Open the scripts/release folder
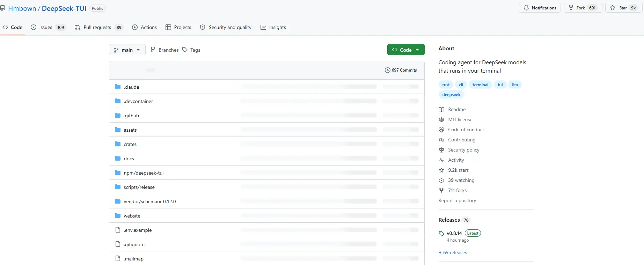 (139, 187)
